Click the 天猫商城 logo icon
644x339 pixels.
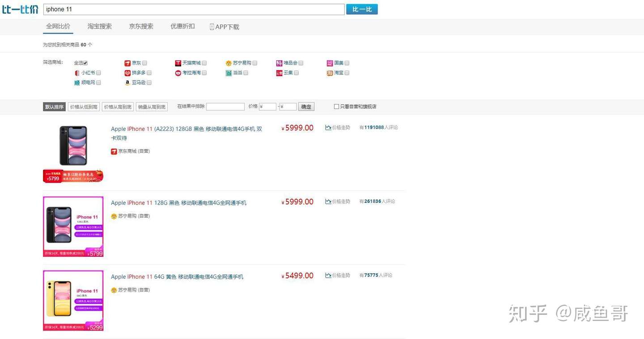coord(178,63)
